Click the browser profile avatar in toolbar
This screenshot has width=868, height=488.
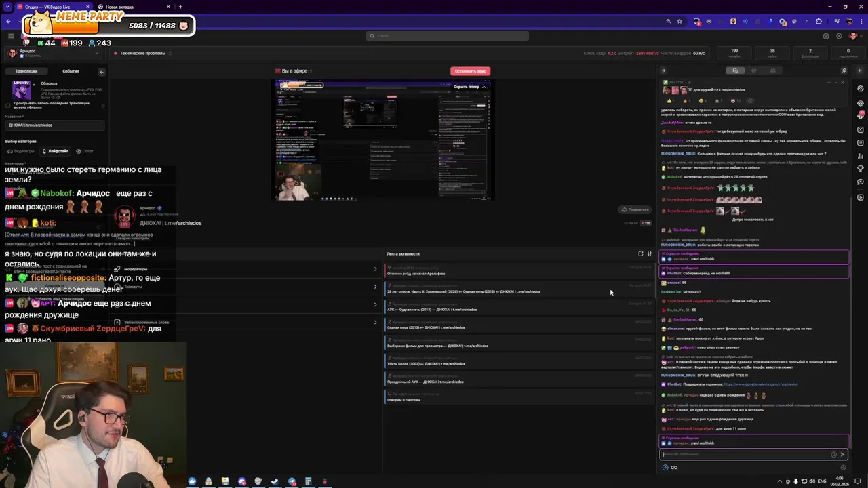[x=850, y=22]
